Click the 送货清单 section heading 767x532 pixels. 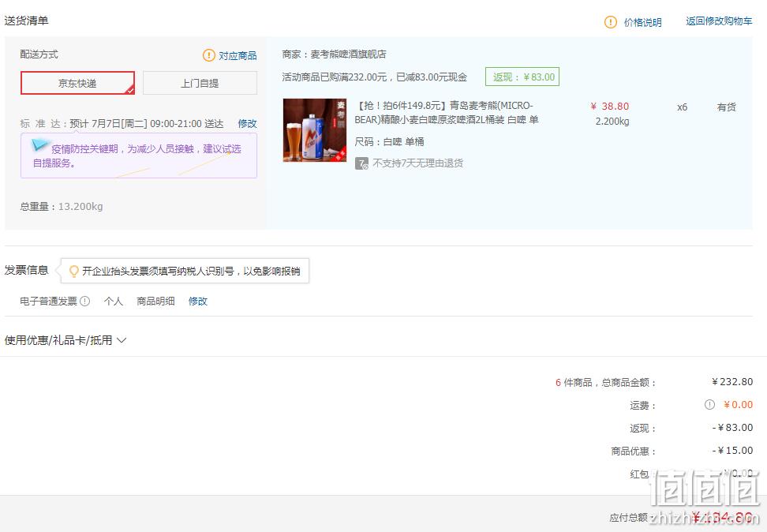26,21
